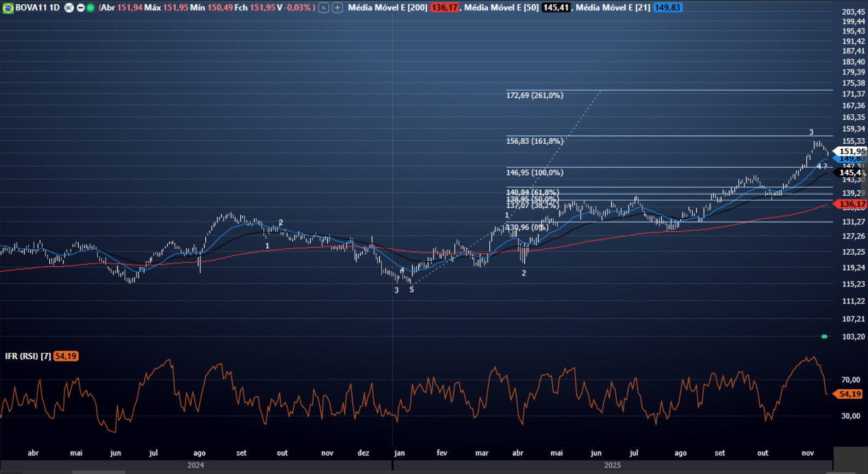Click the 2025 year segment on timeline
868x474 pixels.
coord(612,465)
